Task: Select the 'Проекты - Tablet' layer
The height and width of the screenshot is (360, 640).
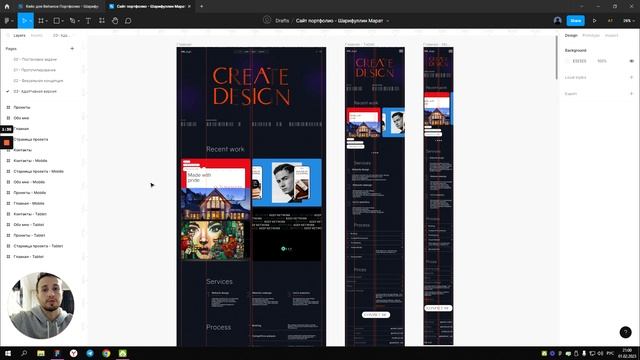Action: 29,235
